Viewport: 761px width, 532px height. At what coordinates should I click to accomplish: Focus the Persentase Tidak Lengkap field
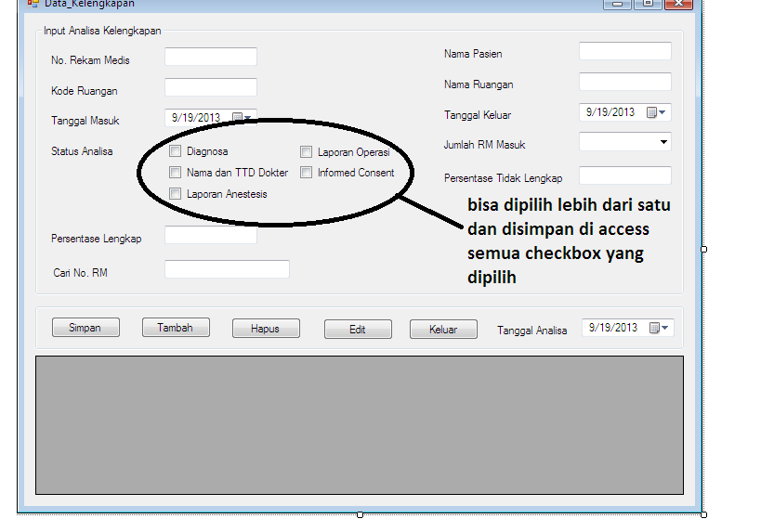pyautogui.click(x=625, y=175)
